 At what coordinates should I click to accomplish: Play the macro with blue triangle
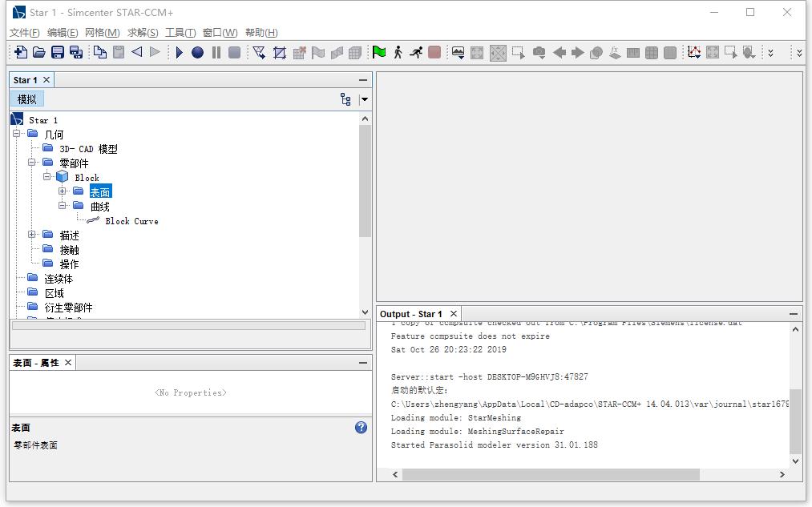(180, 52)
